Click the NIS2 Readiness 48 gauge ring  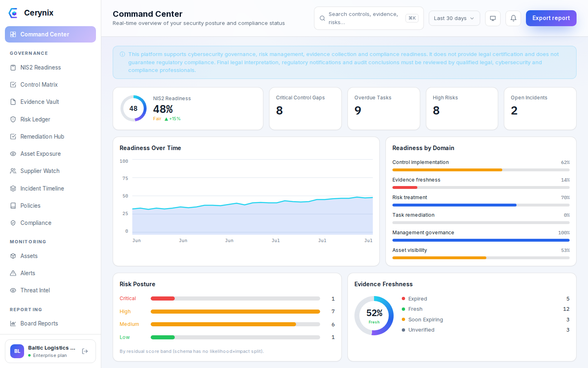tap(134, 108)
